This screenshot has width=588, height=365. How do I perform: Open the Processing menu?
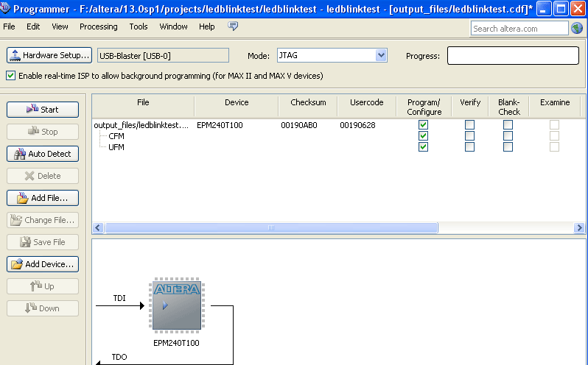click(98, 26)
